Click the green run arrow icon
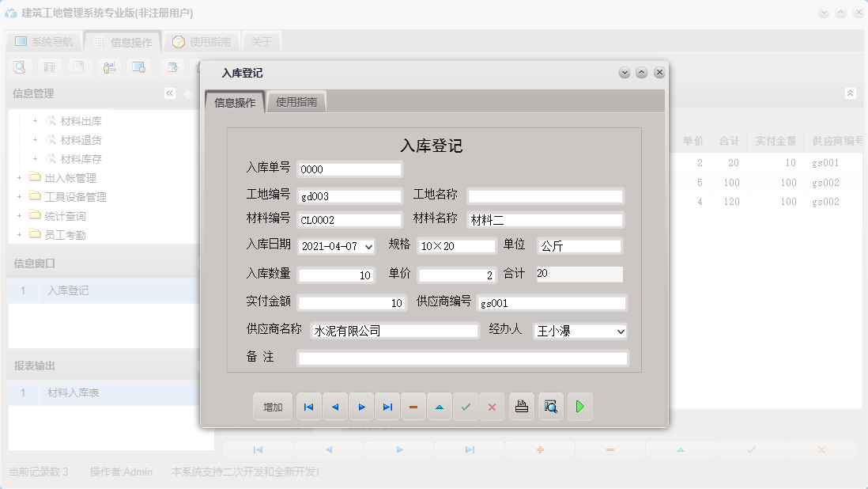The height and width of the screenshot is (489, 868). [x=580, y=406]
